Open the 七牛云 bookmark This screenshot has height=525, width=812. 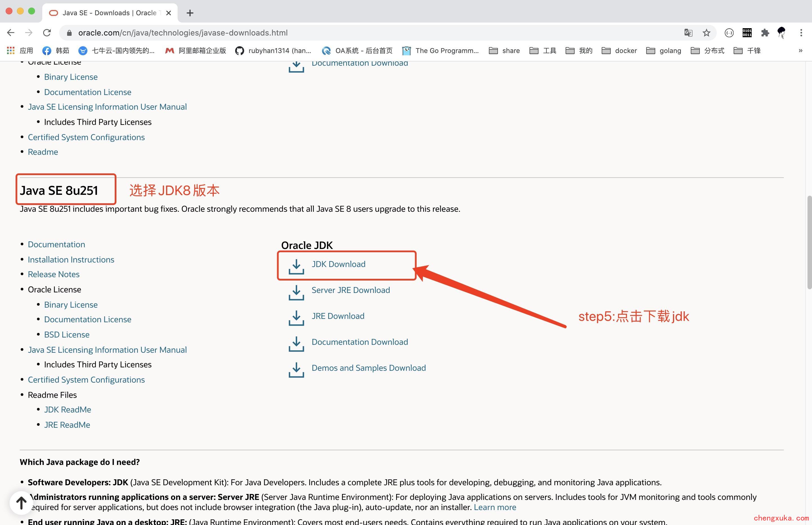[116, 51]
